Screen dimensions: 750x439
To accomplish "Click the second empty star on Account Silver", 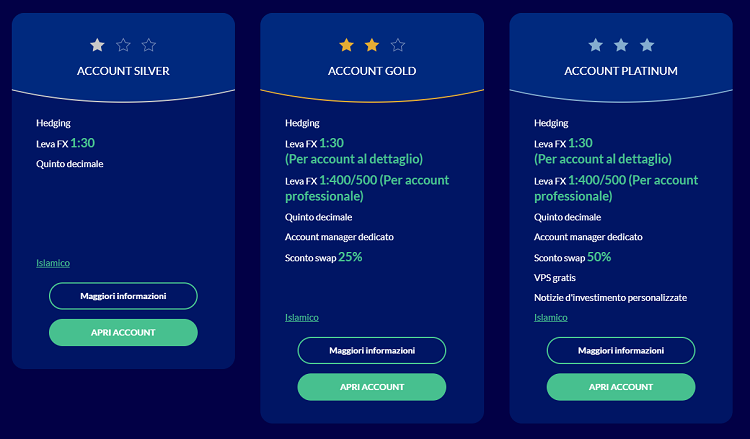I will 123,45.
